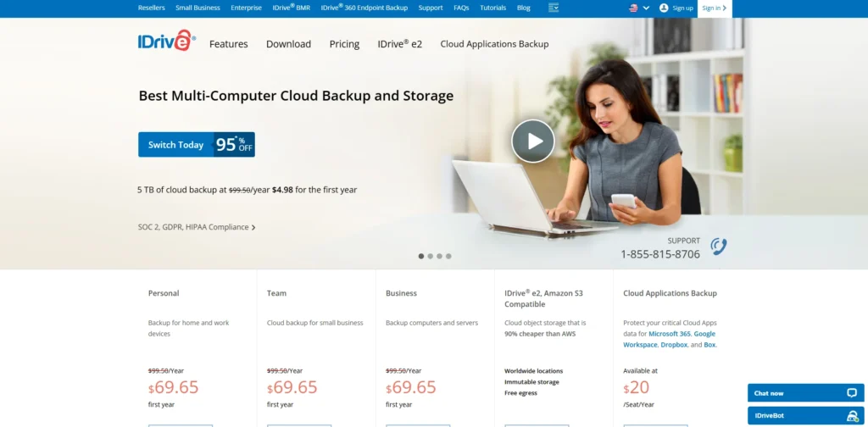Click the Chat now speech bubble icon
The width and height of the screenshot is (868, 427).
(x=851, y=393)
